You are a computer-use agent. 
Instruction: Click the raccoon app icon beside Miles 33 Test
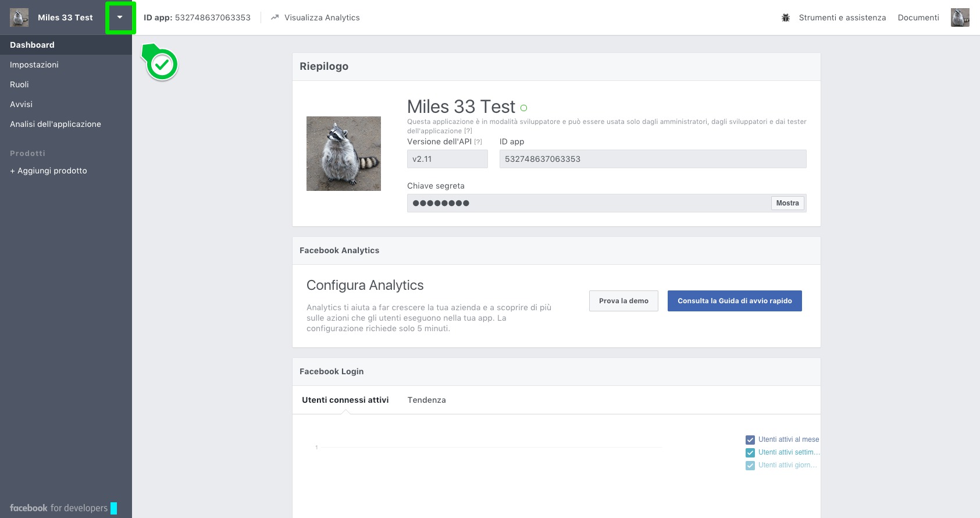19,17
